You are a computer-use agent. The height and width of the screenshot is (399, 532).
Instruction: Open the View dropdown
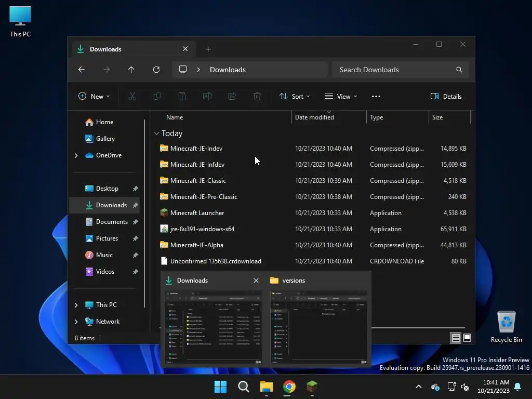[341, 96]
